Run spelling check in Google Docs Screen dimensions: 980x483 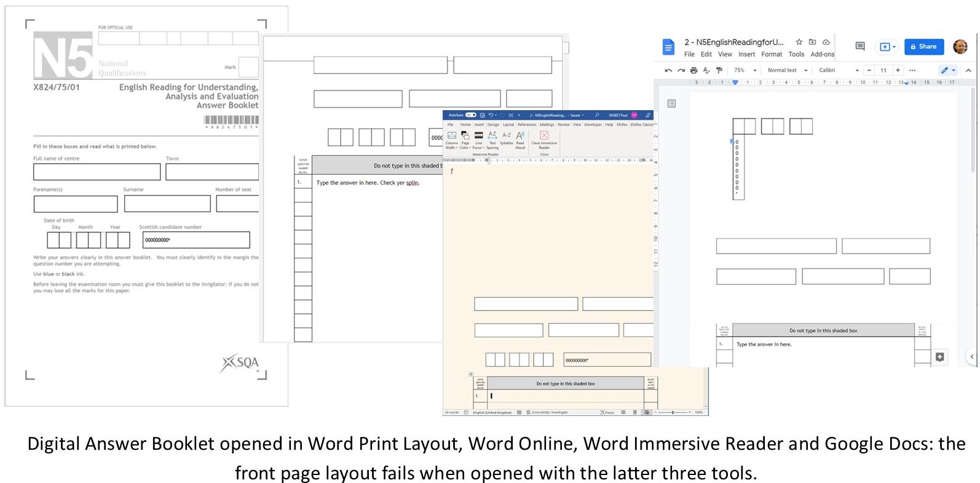(x=706, y=70)
